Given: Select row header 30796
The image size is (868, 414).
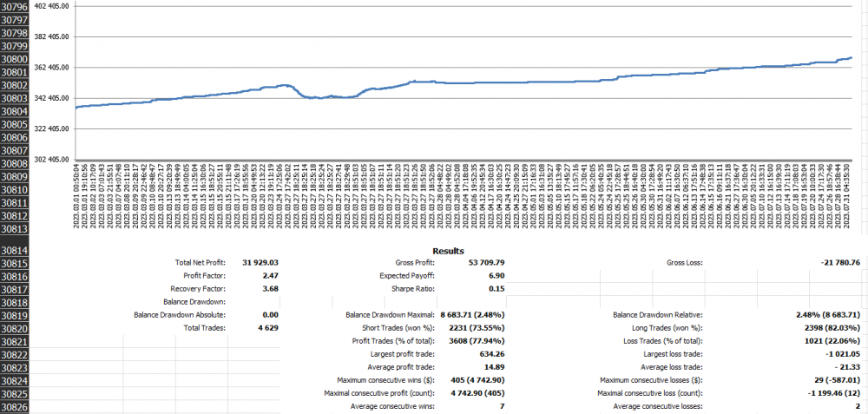Looking at the screenshot, I should click(15, 6).
